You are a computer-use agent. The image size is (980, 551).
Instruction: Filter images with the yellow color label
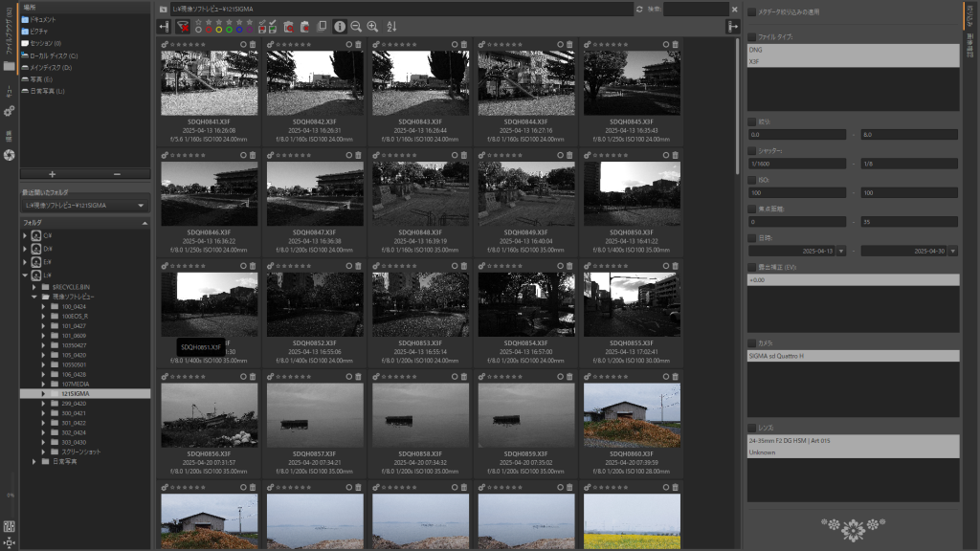219,30
